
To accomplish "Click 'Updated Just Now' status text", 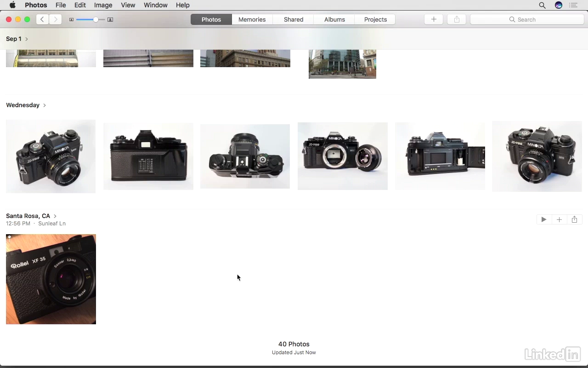I will (x=294, y=352).
